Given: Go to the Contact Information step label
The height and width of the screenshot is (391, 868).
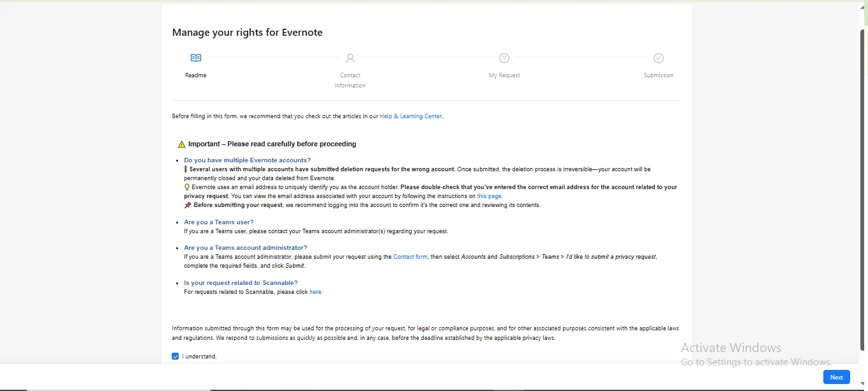Looking at the screenshot, I should [350, 80].
